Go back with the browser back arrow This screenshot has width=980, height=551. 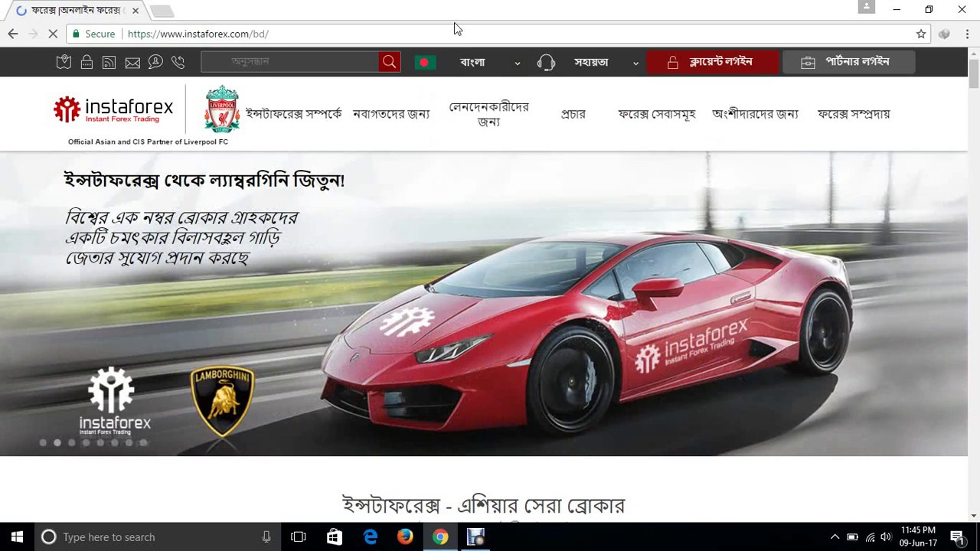(x=13, y=34)
